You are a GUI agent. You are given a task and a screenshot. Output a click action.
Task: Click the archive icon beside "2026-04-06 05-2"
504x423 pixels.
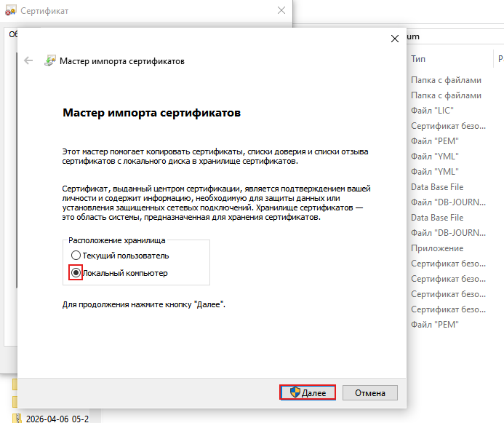tap(17, 419)
